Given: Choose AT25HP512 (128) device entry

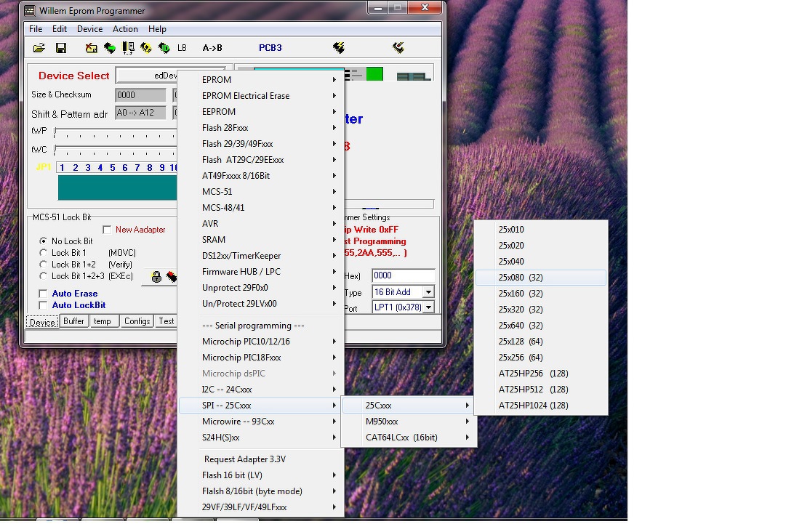Looking at the screenshot, I should 540,390.
